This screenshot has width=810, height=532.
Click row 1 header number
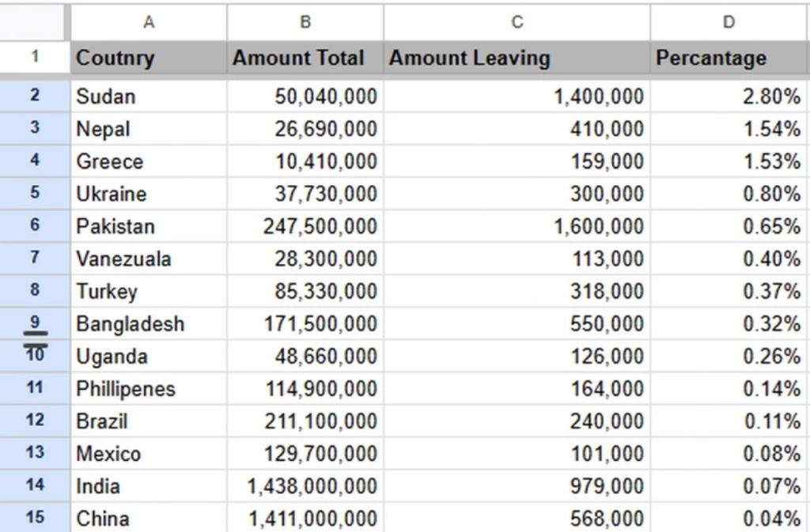pyautogui.click(x=35, y=58)
